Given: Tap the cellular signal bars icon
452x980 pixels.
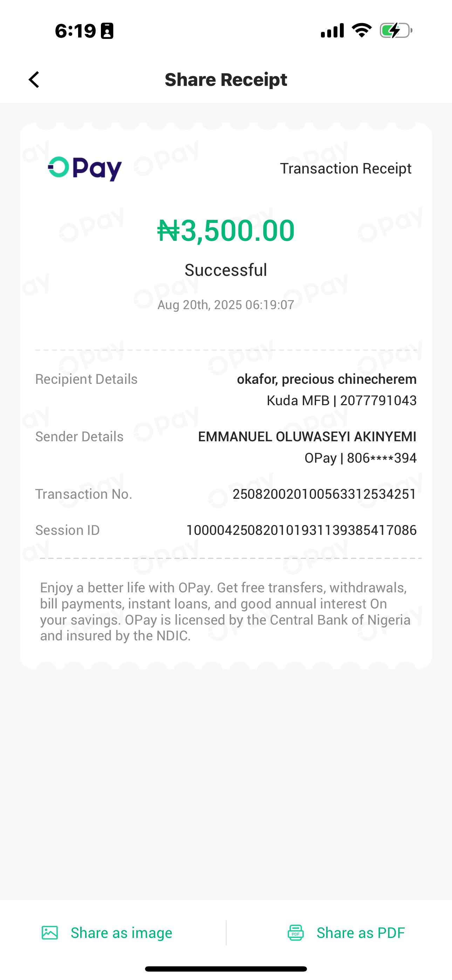Looking at the screenshot, I should coord(332,30).
